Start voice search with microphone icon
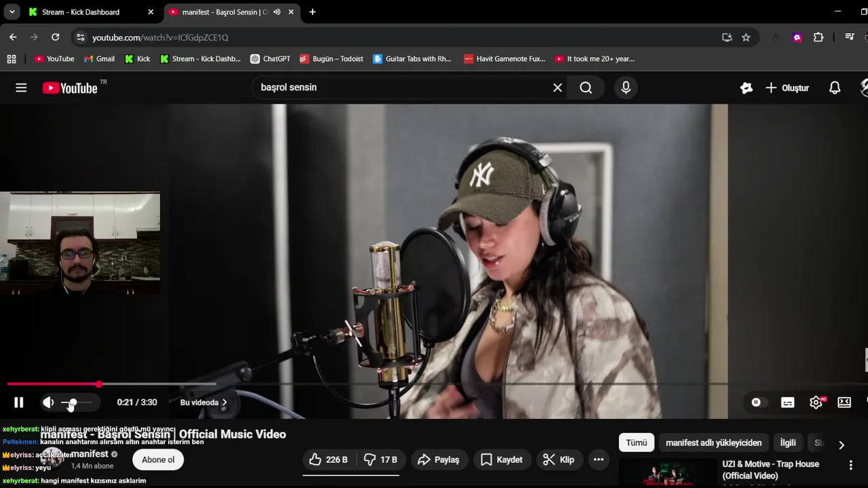The height and width of the screenshot is (488, 868). pos(626,87)
